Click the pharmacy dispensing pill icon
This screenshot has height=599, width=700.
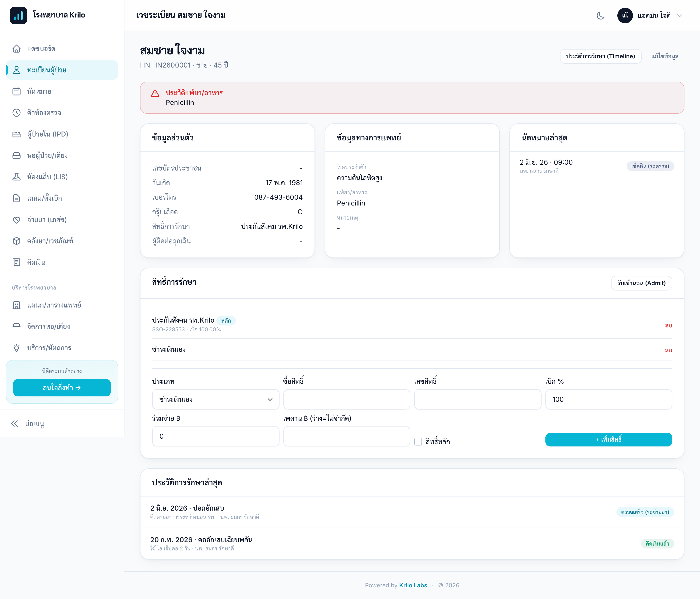(17, 220)
